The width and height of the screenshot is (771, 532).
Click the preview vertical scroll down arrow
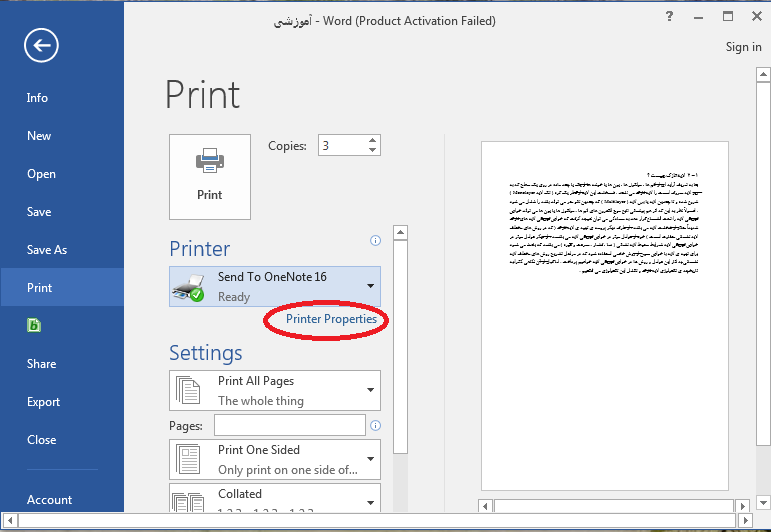click(763, 503)
